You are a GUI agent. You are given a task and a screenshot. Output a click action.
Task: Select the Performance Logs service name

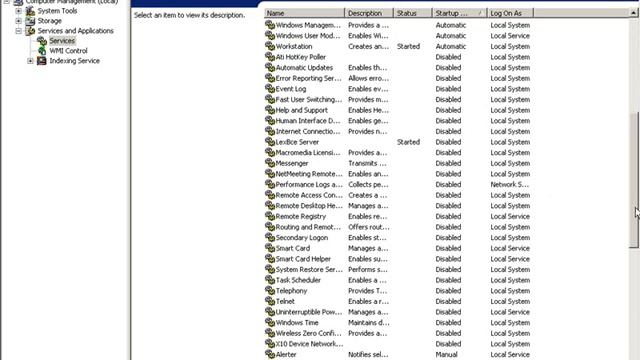tap(309, 184)
